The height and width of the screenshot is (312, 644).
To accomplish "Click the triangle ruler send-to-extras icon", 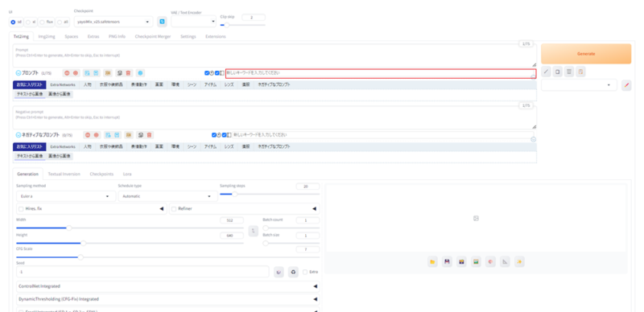I will click(x=506, y=261).
